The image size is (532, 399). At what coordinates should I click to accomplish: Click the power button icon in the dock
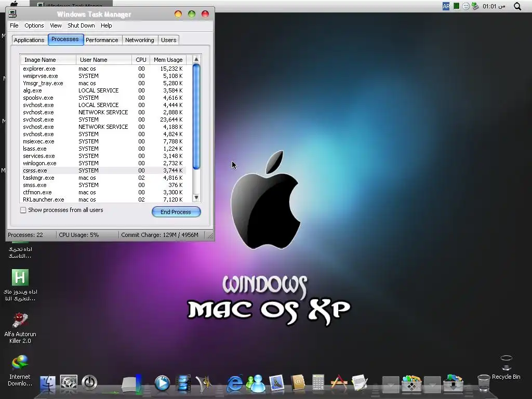point(89,383)
